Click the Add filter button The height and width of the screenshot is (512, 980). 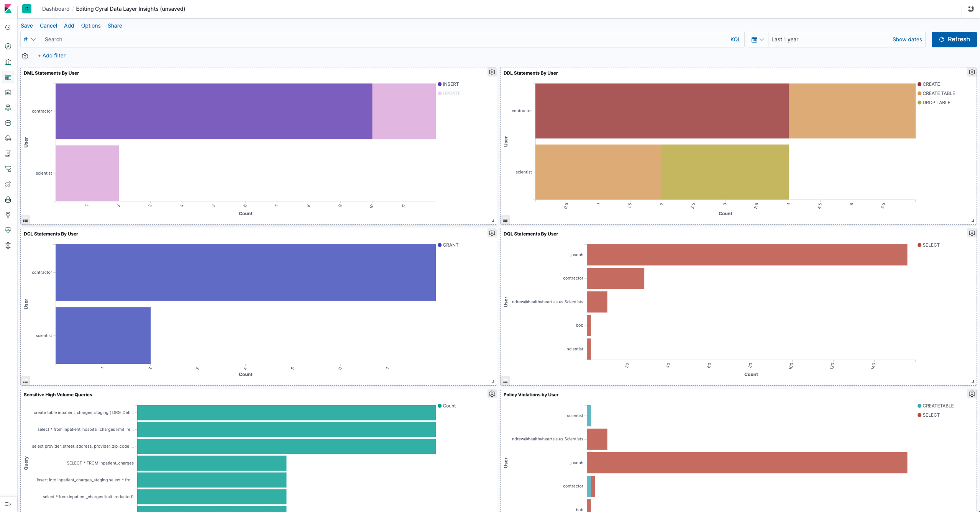coord(52,56)
